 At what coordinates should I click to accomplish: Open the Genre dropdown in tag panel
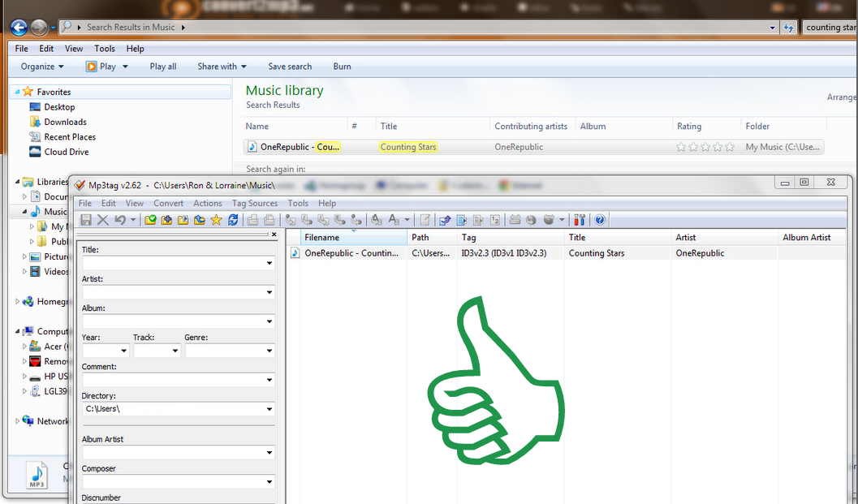[269, 351]
